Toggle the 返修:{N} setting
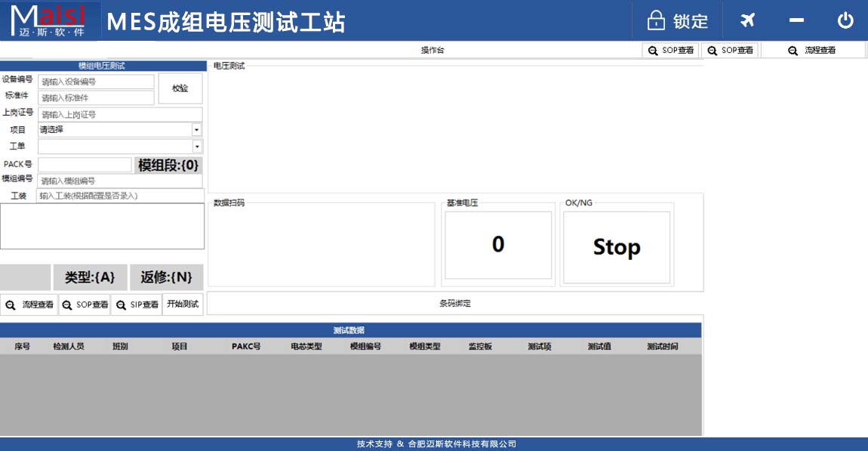Image resolution: width=868 pixels, height=451 pixels. coord(168,276)
